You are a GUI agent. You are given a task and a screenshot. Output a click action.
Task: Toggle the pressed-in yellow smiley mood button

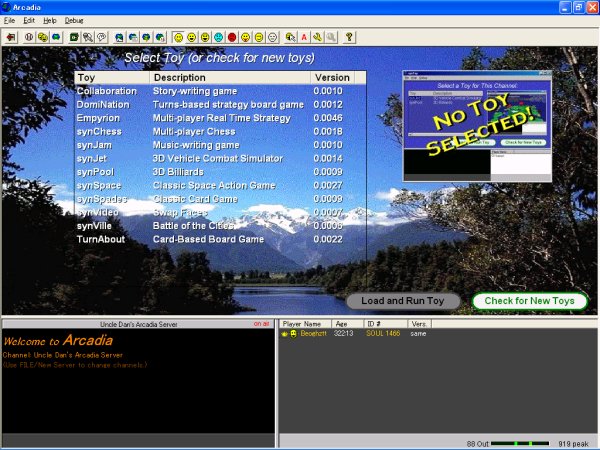[178, 37]
